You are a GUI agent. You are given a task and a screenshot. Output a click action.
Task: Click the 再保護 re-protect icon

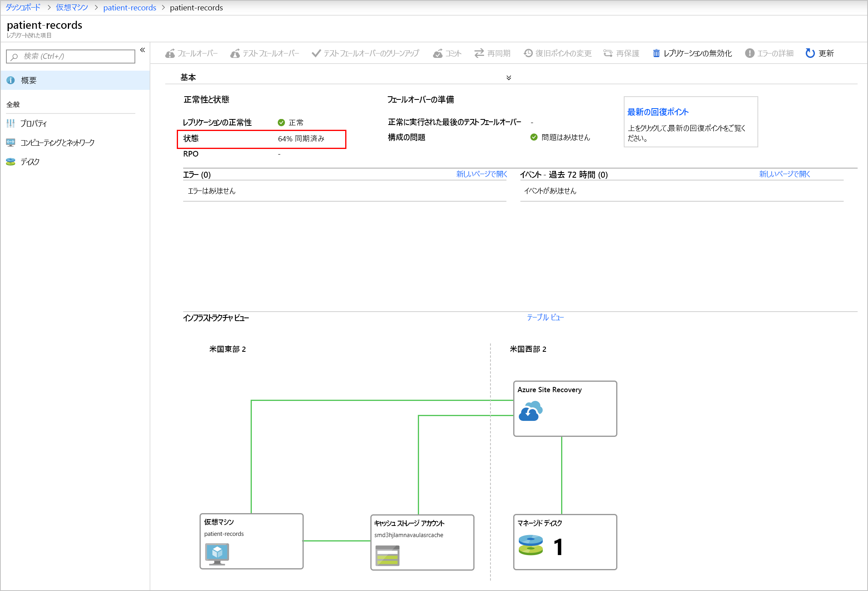pyautogui.click(x=608, y=53)
